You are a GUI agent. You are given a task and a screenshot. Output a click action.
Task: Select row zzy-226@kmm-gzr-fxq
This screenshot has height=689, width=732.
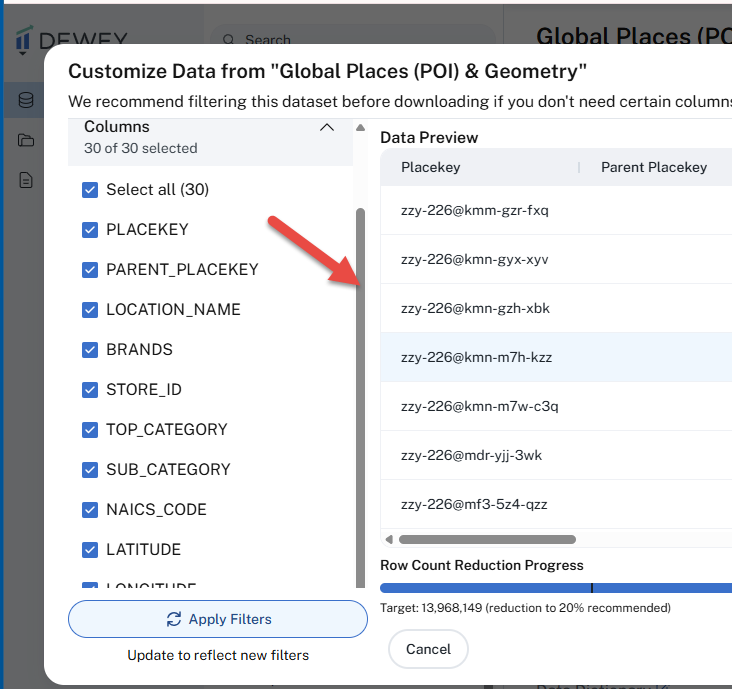[556, 211]
